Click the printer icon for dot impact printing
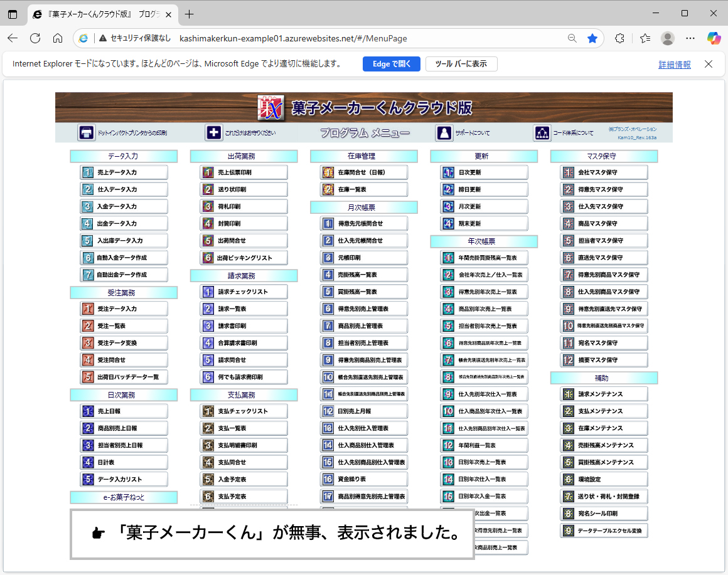This screenshot has height=575, width=728. click(86, 133)
